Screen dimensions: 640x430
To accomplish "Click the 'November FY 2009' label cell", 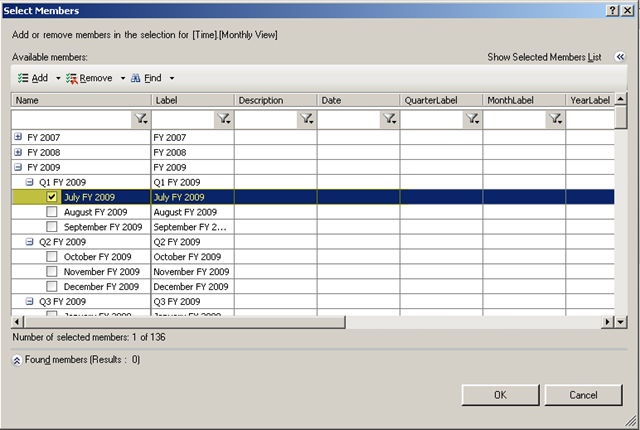I will pyautogui.click(x=193, y=272).
